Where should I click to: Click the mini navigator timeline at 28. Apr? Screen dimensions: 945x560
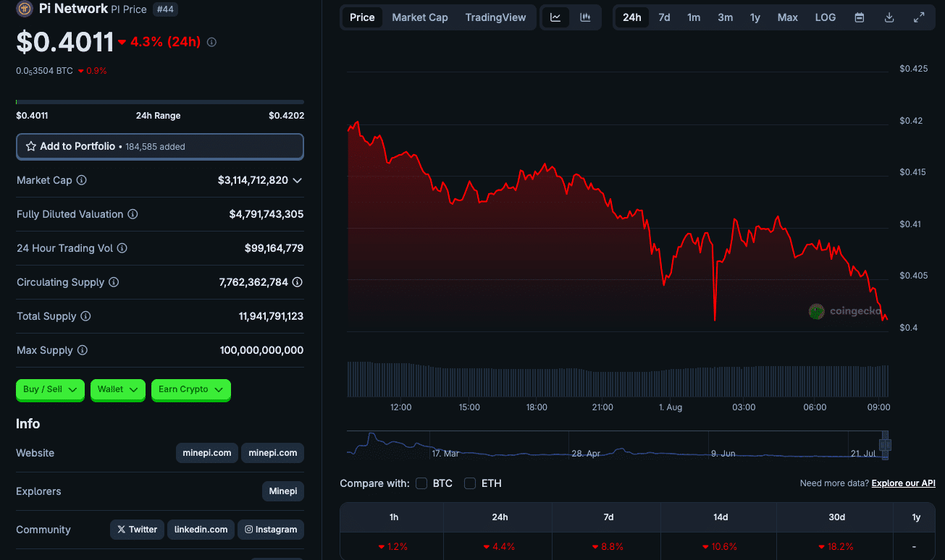(586, 454)
